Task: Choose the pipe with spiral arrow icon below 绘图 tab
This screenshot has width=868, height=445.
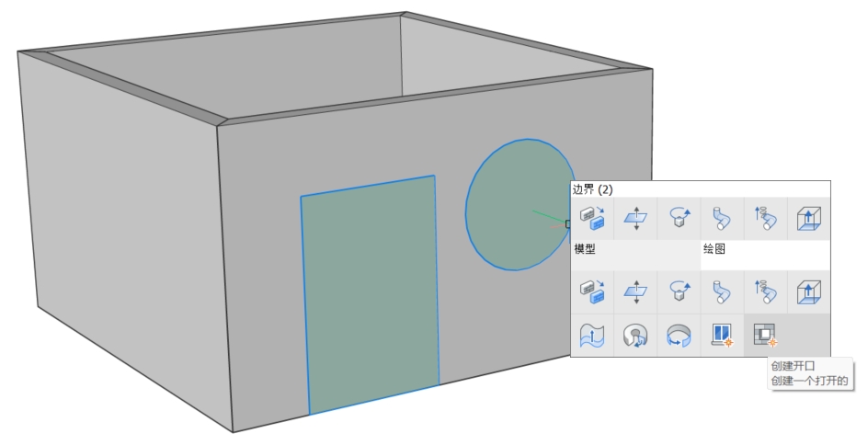Action: (x=766, y=291)
